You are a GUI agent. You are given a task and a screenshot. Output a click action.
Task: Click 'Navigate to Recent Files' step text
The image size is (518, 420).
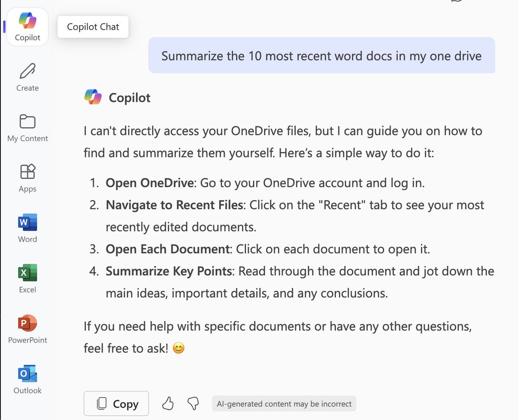pos(174,205)
